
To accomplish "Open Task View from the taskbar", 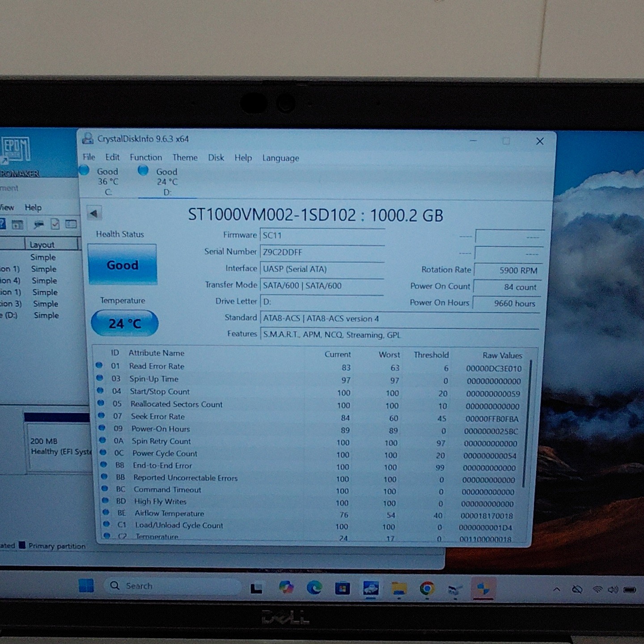I will coord(256,588).
